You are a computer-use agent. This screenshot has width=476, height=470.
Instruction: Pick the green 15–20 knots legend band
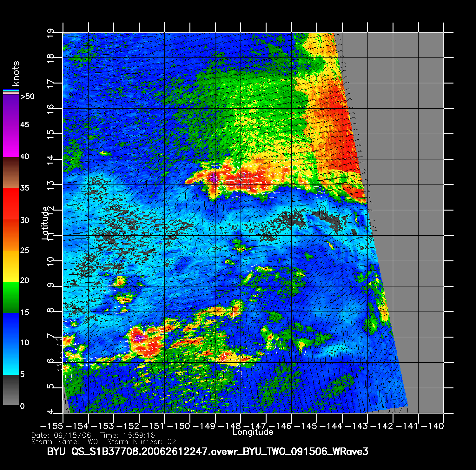click(x=11, y=297)
